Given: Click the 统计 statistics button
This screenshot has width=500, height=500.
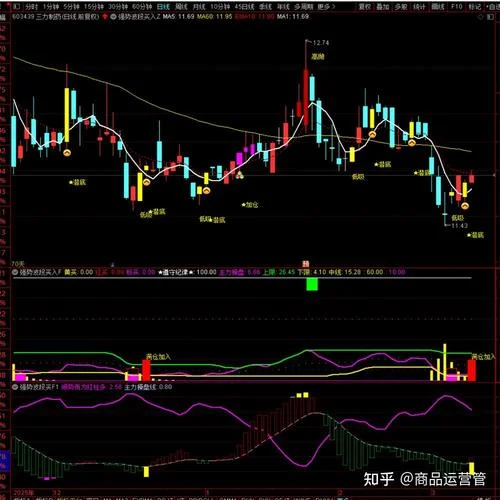Looking at the screenshot, I should (419, 7).
